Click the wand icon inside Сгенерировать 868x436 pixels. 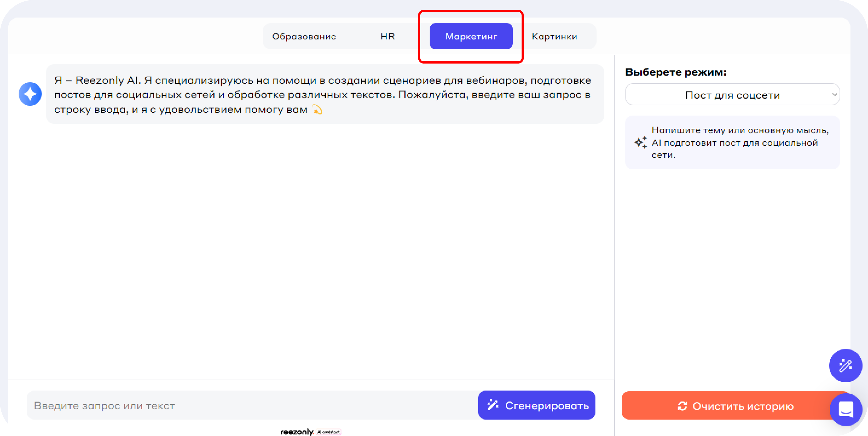coord(493,405)
